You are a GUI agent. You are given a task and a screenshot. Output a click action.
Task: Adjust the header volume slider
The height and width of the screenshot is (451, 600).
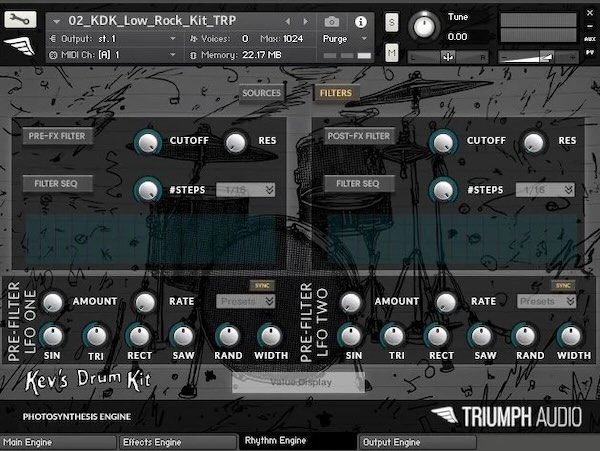click(x=538, y=57)
